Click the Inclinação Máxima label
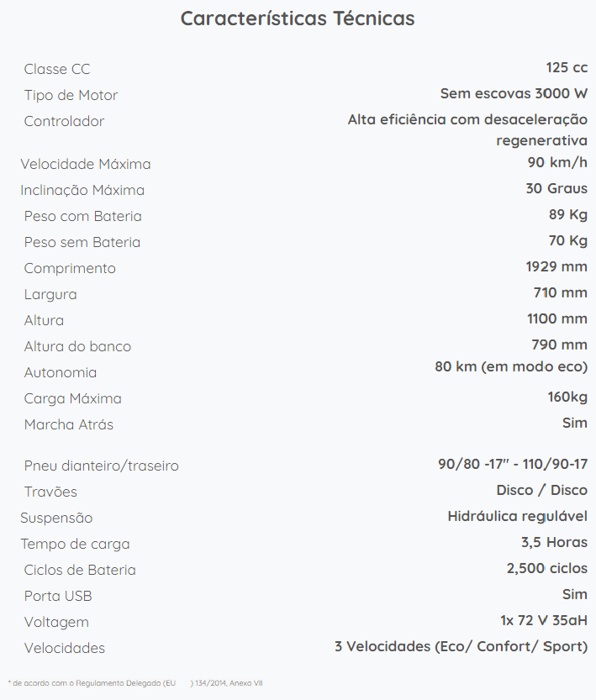596x700 pixels. tap(82, 190)
